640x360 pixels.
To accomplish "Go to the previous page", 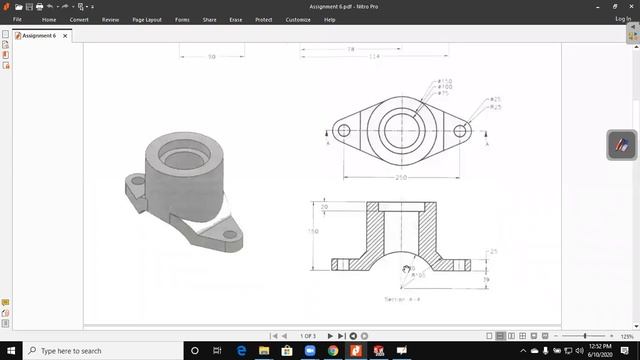I will pyautogui.click(x=284, y=336).
